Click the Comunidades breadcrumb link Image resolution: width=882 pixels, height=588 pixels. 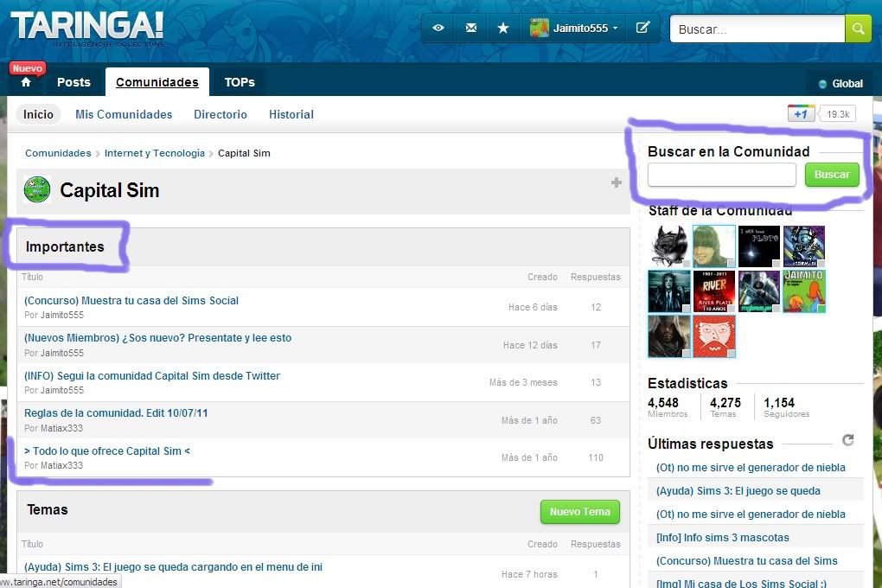pyautogui.click(x=58, y=153)
